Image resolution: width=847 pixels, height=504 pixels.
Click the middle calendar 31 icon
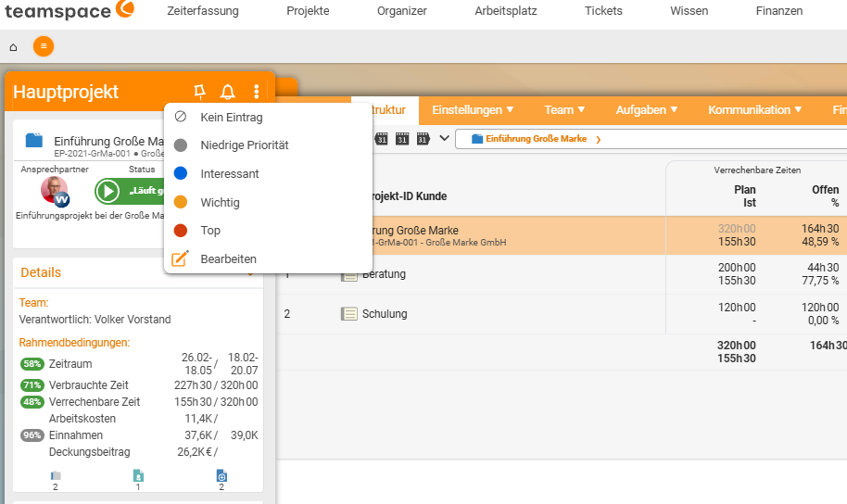click(402, 139)
